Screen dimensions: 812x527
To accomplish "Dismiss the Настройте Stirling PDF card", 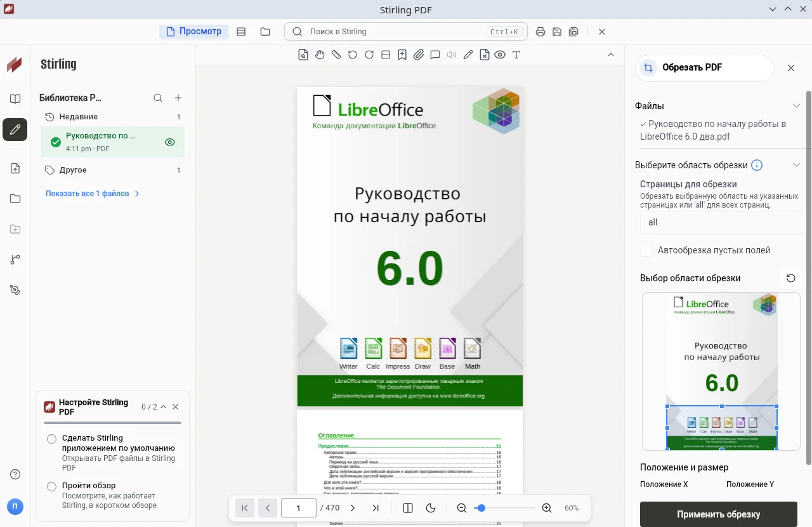I will [x=176, y=407].
